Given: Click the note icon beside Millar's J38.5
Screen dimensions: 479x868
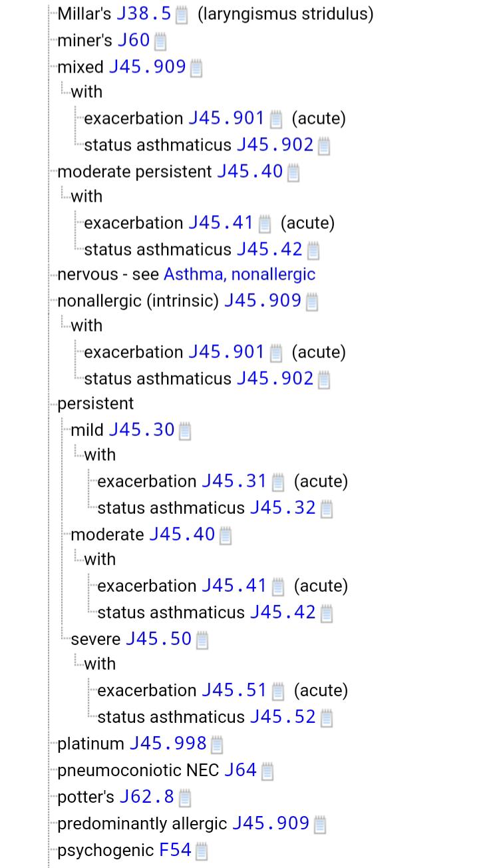Looking at the screenshot, I should point(181,15).
